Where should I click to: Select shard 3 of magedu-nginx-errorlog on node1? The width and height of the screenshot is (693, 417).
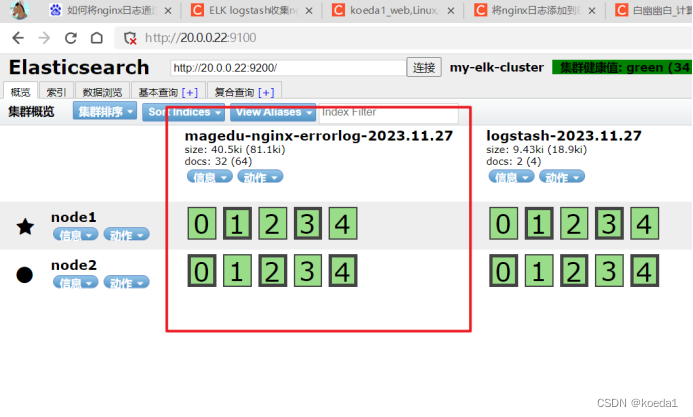(x=308, y=224)
